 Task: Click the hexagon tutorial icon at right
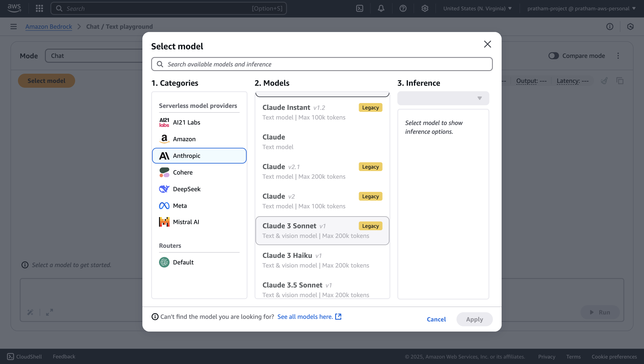[x=630, y=27]
